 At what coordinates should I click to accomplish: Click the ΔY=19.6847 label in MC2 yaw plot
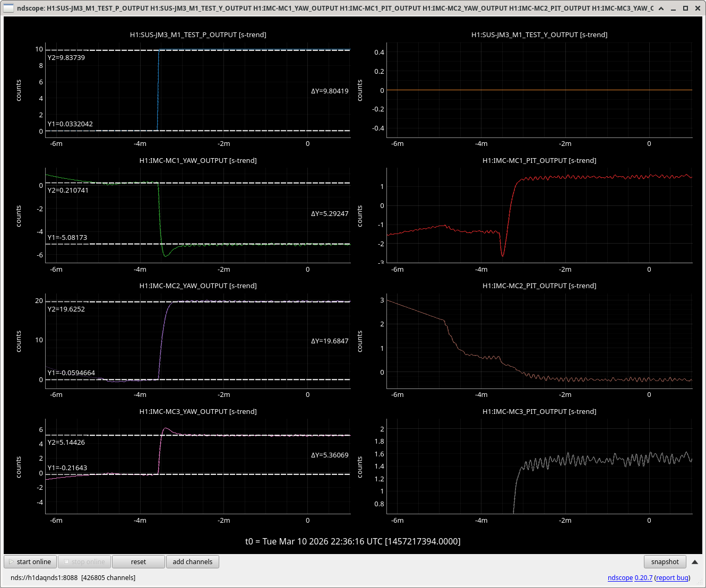tap(330, 341)
